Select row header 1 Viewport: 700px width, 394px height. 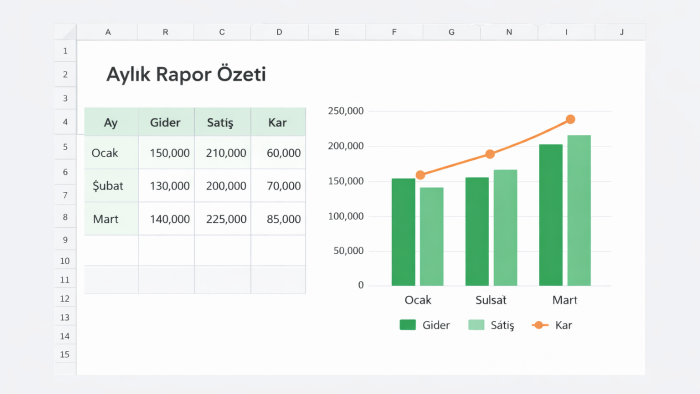click(x=65, y=51)
